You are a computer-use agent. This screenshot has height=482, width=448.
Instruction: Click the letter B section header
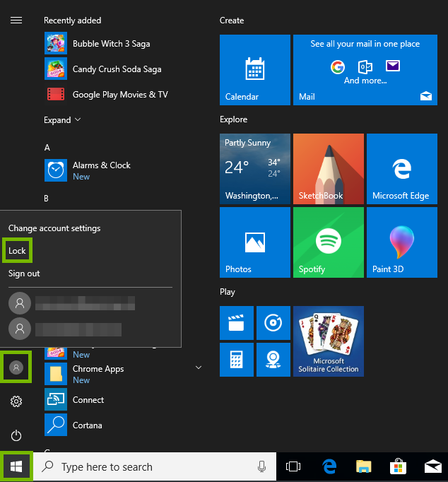click(46, 199)
